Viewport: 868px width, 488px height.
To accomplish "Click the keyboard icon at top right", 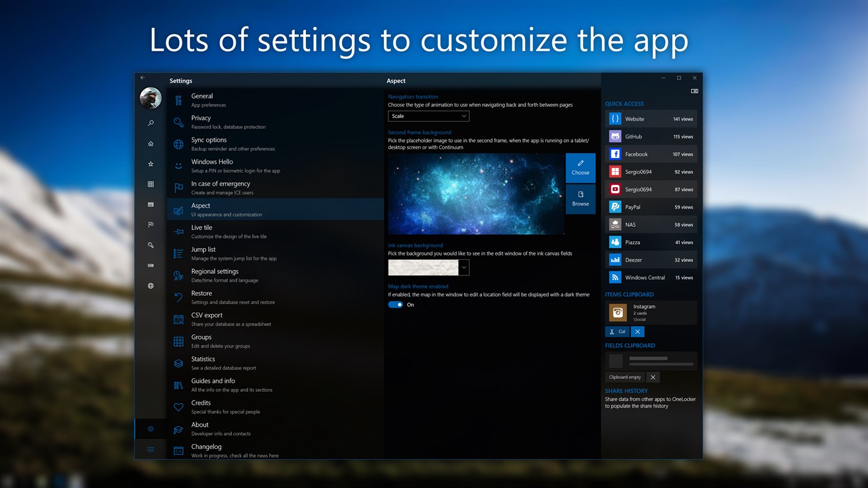I will (x=694, y=90).
